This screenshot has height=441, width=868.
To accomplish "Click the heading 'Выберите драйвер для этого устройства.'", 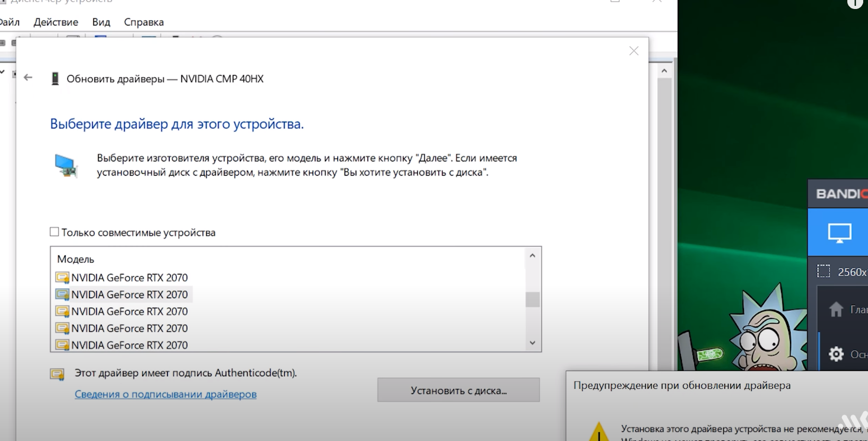I will [177, 124].
